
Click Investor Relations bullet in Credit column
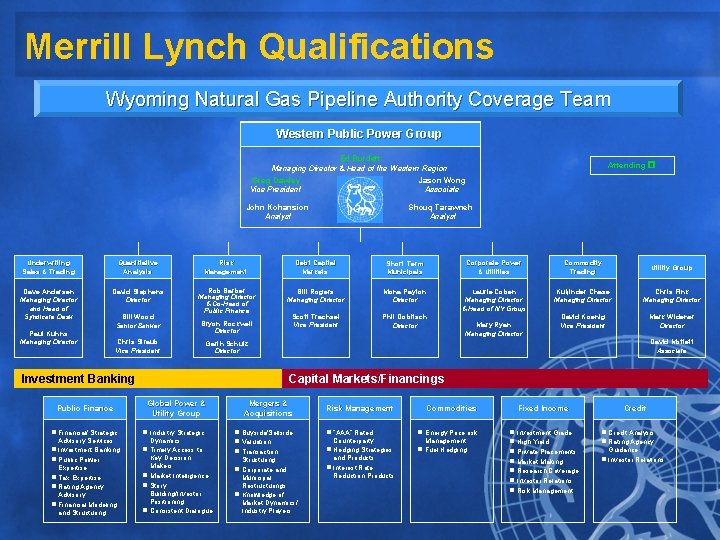tap(633, 460)
